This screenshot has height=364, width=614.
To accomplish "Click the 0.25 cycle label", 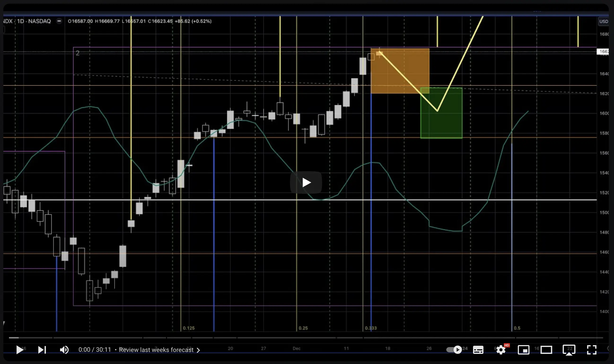I will [x=303, y=328].
